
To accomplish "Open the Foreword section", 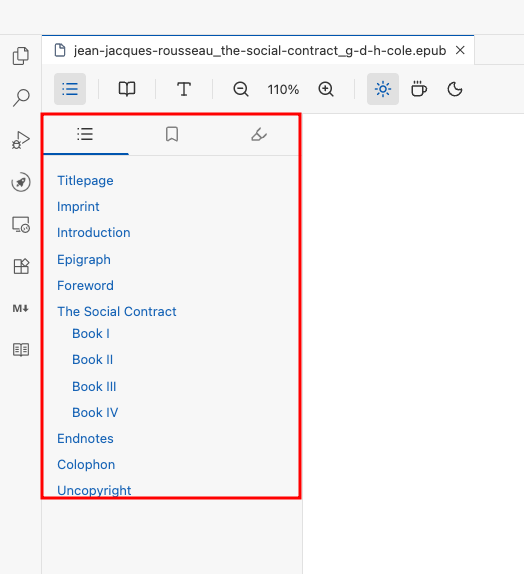I will point(85,286).
